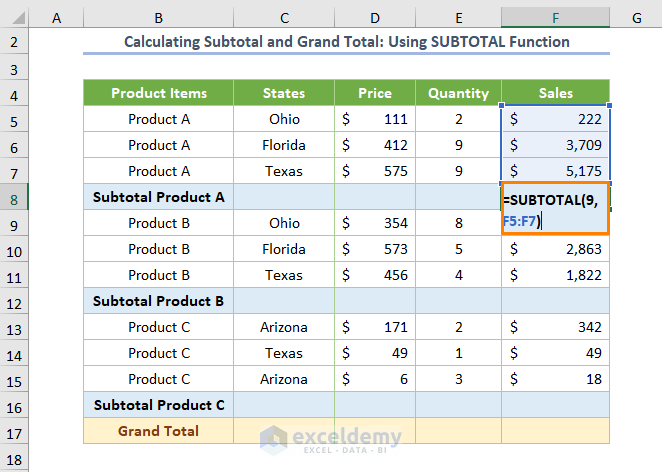This screenshot has height=472, width=662.
Task: Click the exceldemy watermark logo
Action: pos(328,438)
